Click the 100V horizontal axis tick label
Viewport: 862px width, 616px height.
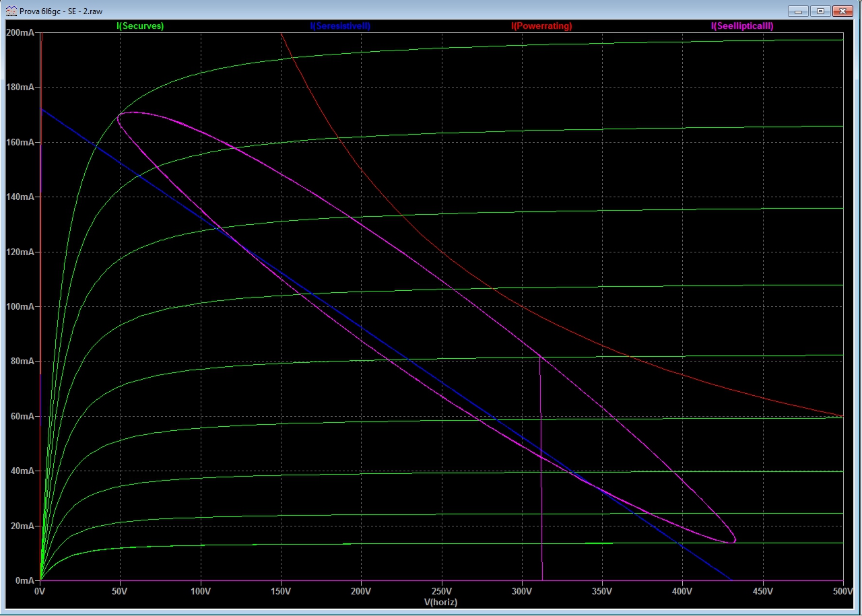(x=201, y=592)
